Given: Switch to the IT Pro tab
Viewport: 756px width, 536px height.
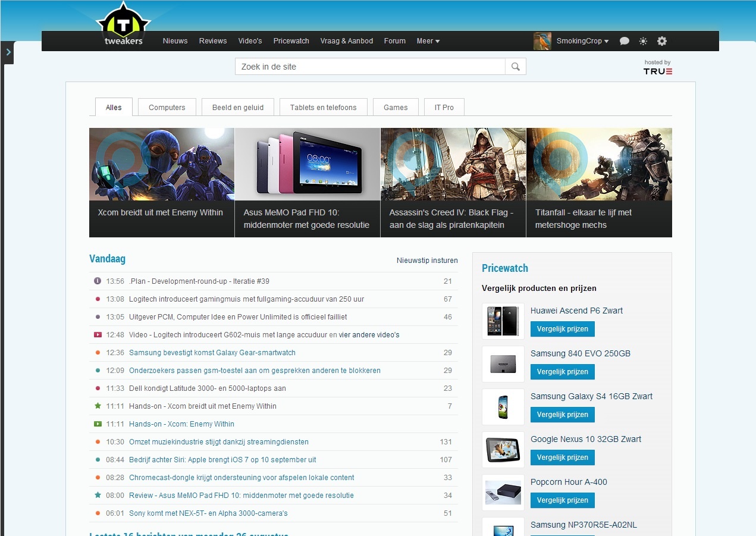Looking at the screenshot, I should (x=444, y=107).
